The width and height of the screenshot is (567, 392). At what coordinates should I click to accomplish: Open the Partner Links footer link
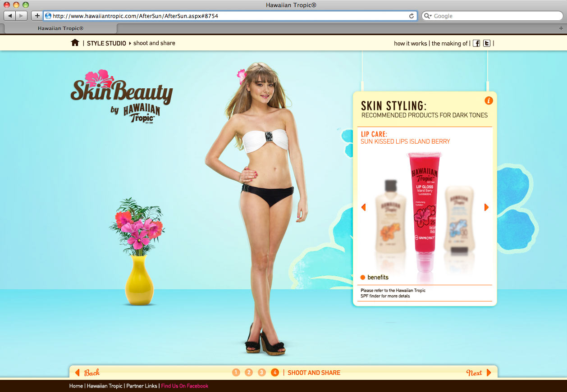pos(142,386)
